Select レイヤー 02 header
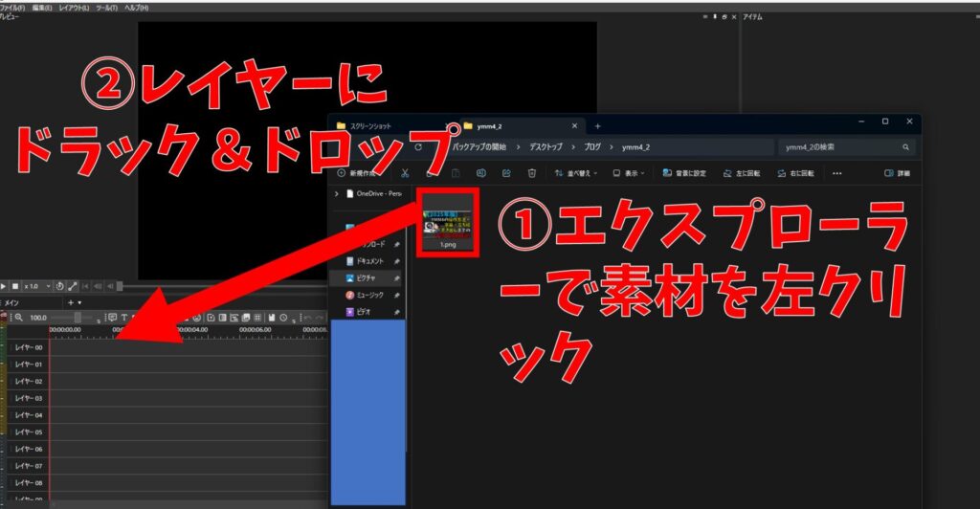This screenshot has height=509, width=980. [x=29, y=381]
